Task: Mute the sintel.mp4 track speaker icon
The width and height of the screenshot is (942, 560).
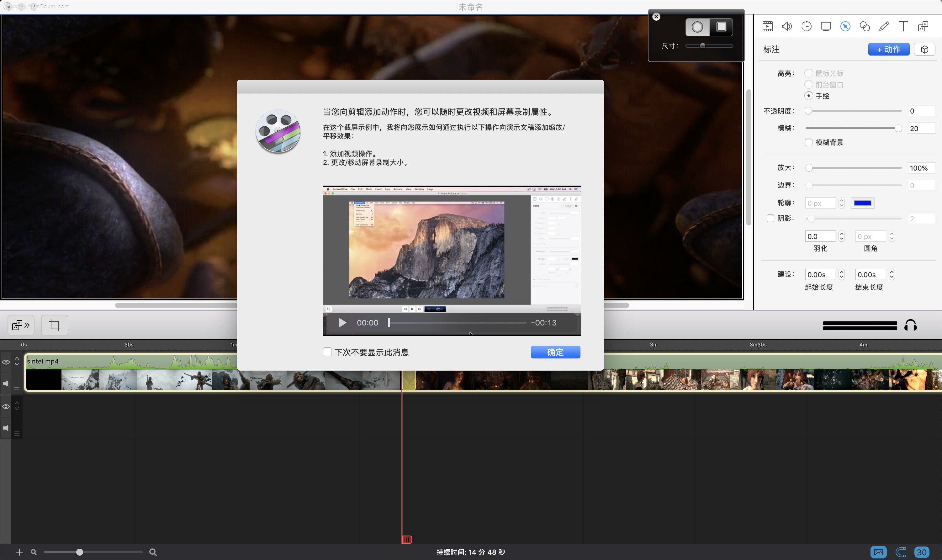Action: click(6, 383)
